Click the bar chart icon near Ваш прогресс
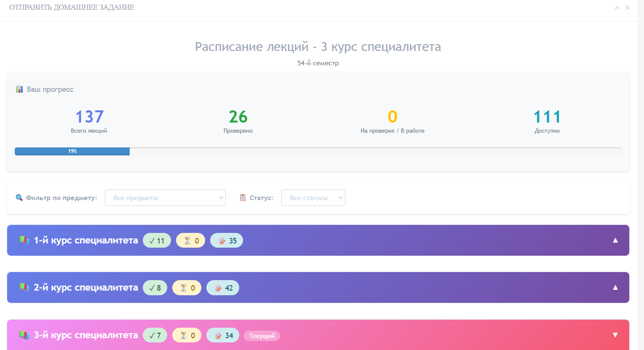 coord(19,89)
